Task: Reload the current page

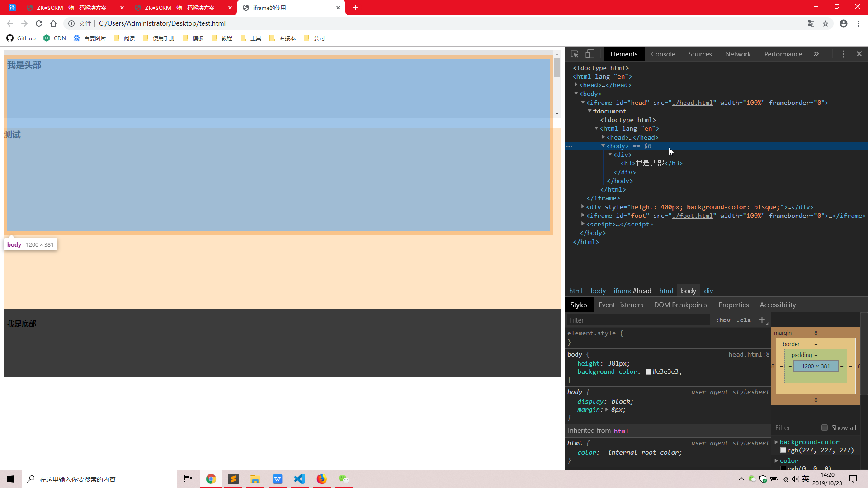Action: click(39, 23)
